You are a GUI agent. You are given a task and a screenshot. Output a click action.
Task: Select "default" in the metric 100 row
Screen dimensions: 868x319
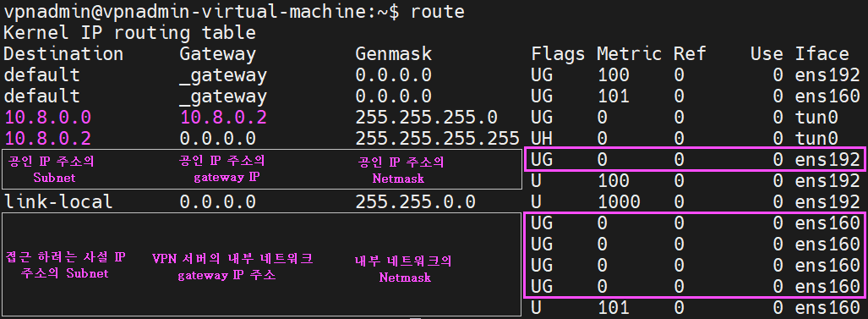point(42,74)
